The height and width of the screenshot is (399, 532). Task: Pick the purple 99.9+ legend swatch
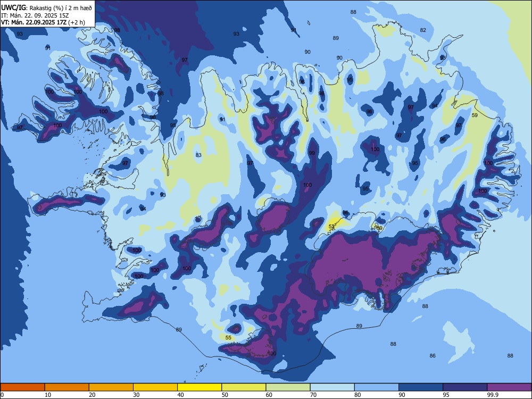(x=509, y=387)
